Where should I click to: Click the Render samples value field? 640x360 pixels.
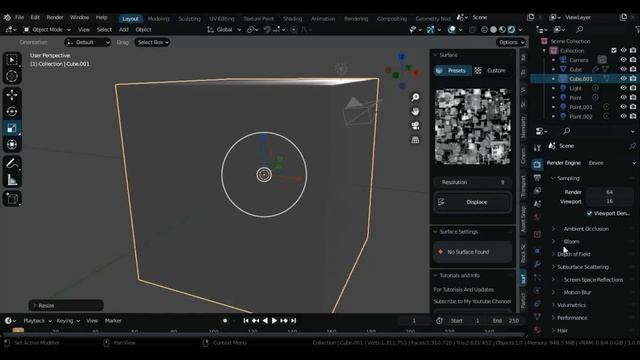[610, 192]
